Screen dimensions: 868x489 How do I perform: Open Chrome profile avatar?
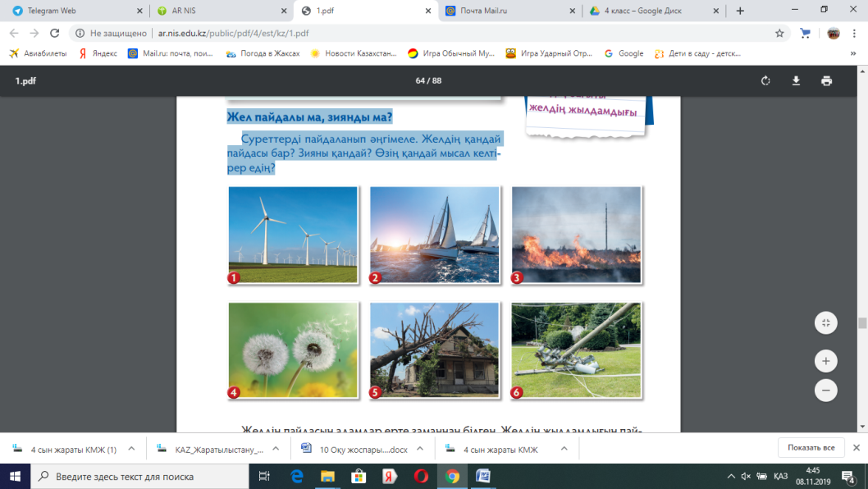coord(833,33)
